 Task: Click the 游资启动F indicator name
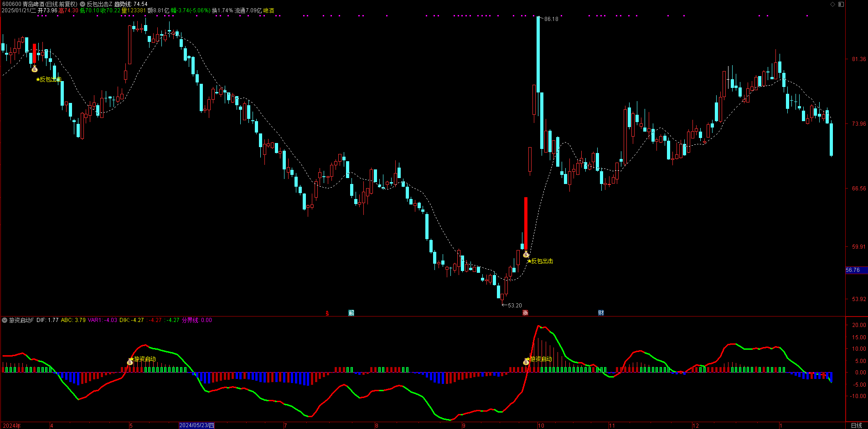[21, 320]
